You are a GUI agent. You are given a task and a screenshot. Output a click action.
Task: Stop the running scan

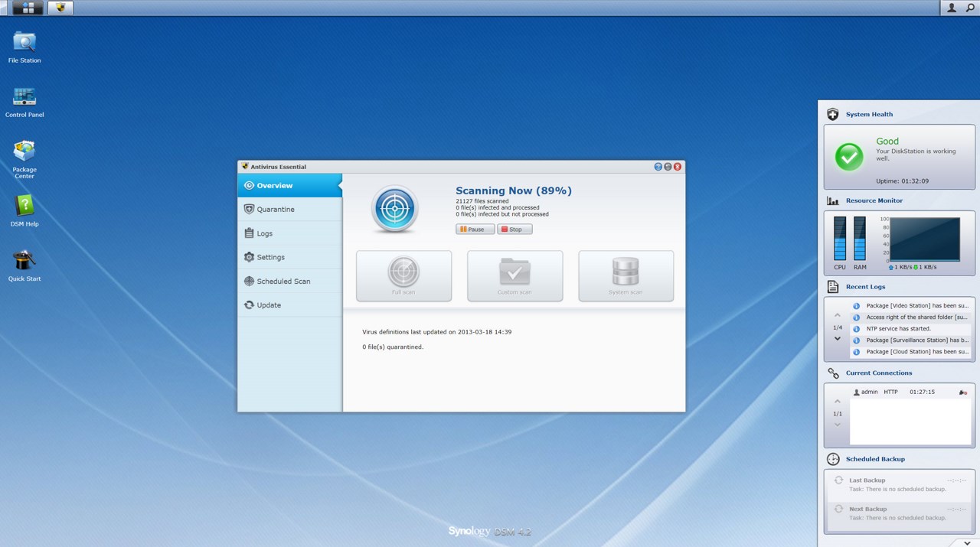point(514,230)
